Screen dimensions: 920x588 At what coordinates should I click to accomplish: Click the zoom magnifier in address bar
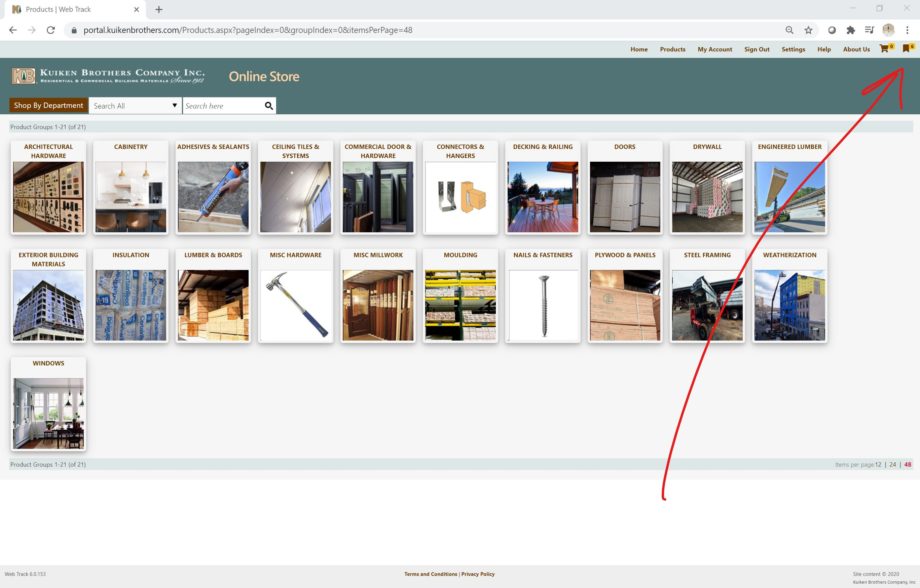789,30
